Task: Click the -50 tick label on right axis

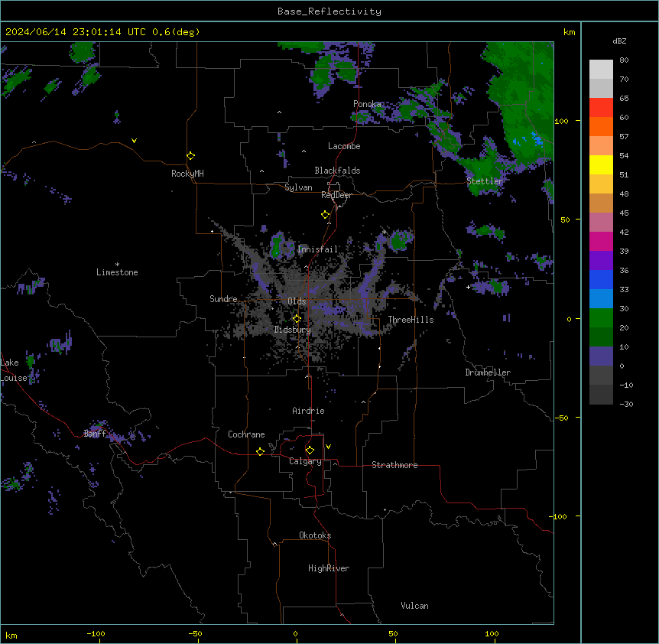Action: (x=561, y=418)
